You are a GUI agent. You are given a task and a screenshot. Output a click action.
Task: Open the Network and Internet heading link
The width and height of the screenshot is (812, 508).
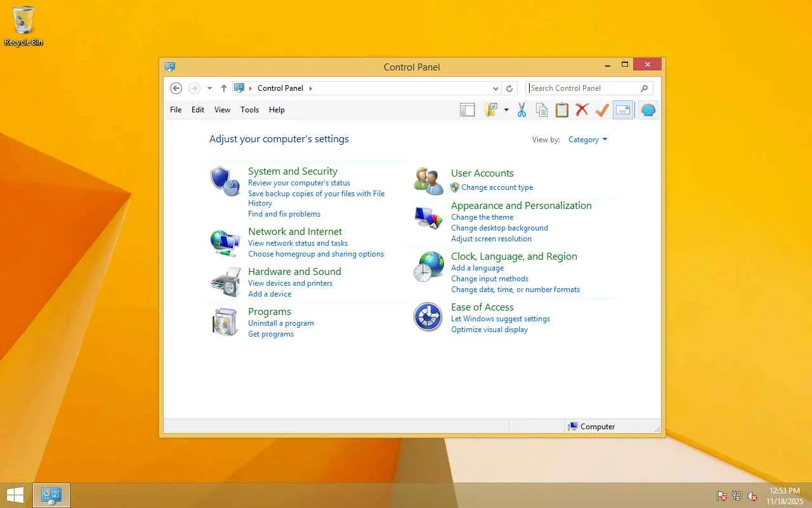(x=295, y=232)
